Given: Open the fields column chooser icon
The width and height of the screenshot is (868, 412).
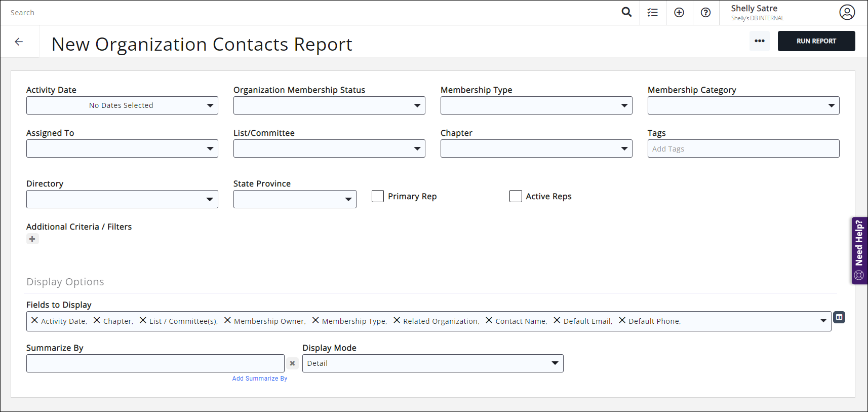Looking at the screenshot, I should (x=839, y=317).
